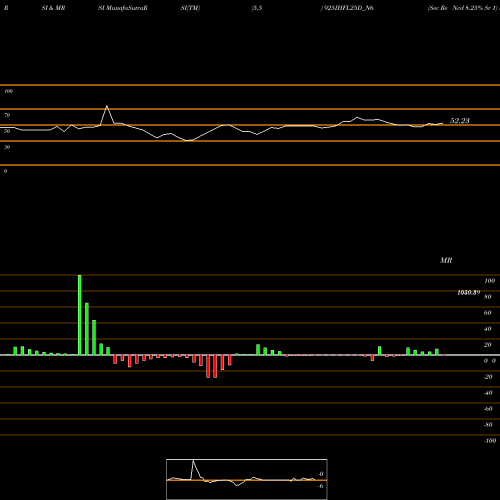The image size is (500, 500).
Task: Click the RSI current value 52.23
Action: 460,121
